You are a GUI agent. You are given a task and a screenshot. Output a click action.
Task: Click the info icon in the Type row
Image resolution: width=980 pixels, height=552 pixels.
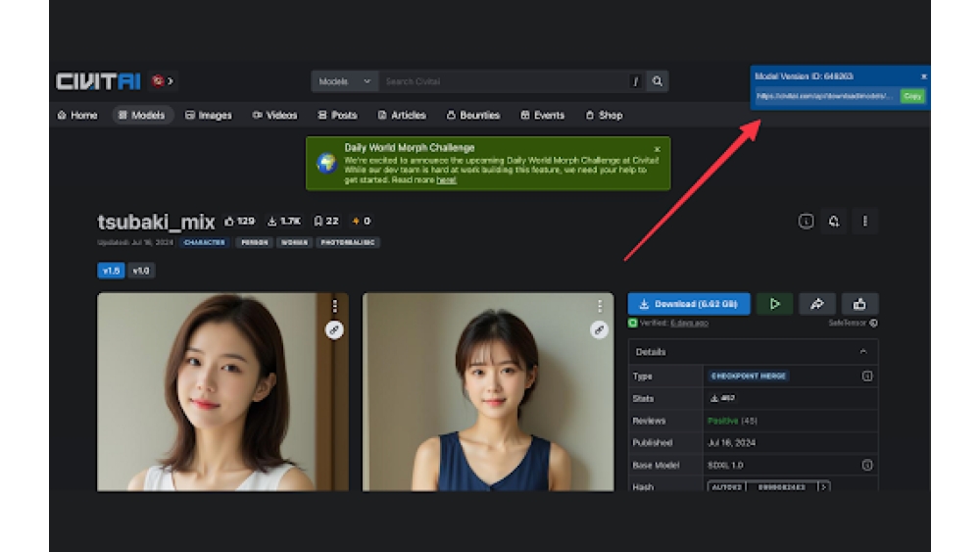(x=867, y=376)
